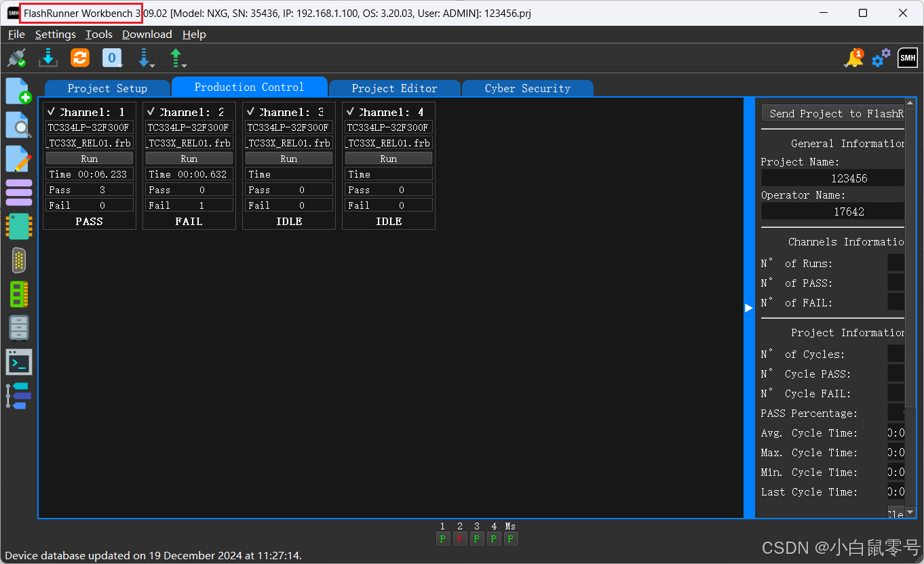This screenshot has width=924, height=564.
Task: Disable Channel 4 via its checkbox
Action: (x=349, y=111)
